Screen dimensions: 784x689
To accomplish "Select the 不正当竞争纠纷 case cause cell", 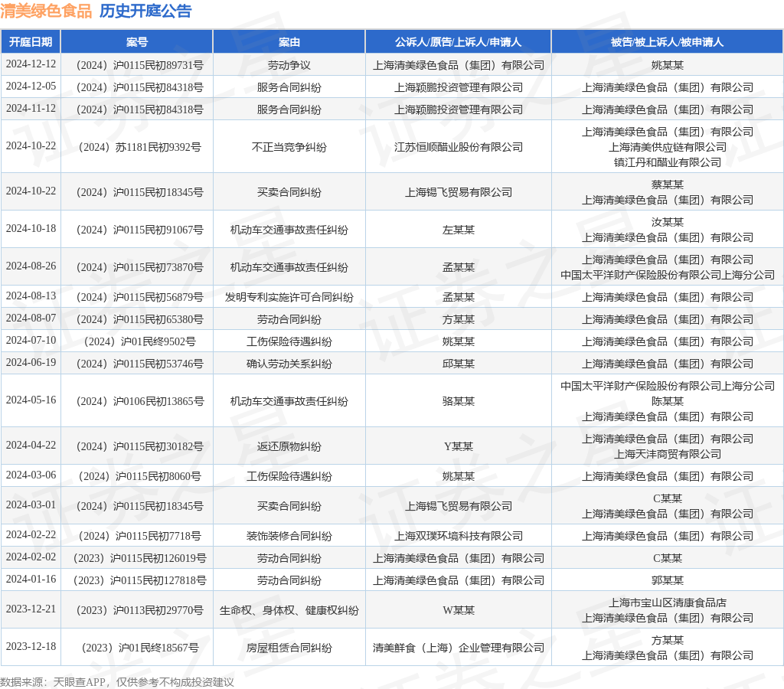I will click(x=289, y=147).
